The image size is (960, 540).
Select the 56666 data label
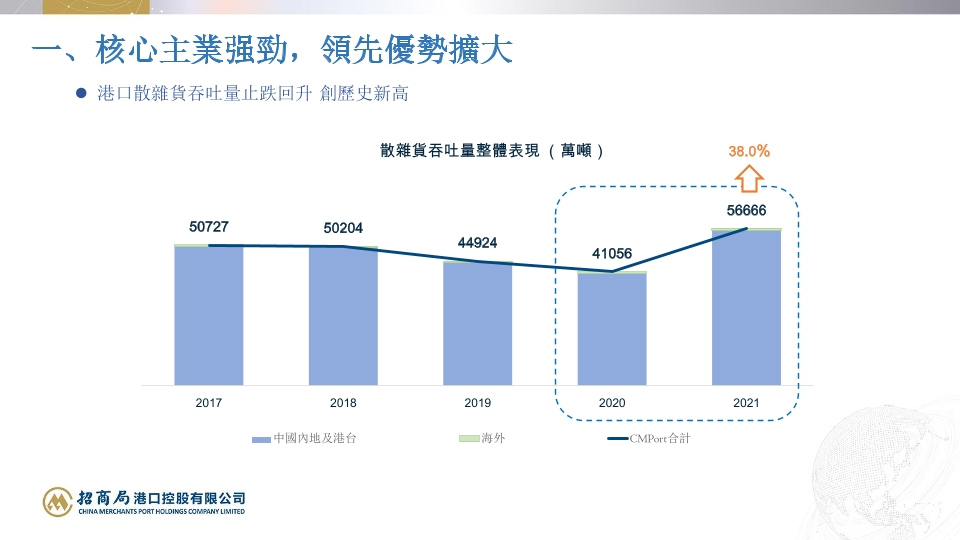[746, 211]
